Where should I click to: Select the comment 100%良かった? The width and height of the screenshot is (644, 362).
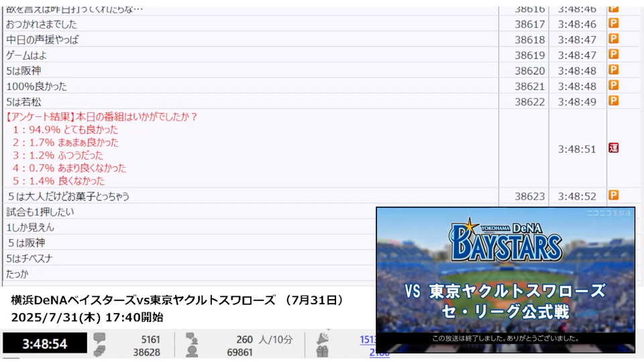click(36, 86)
